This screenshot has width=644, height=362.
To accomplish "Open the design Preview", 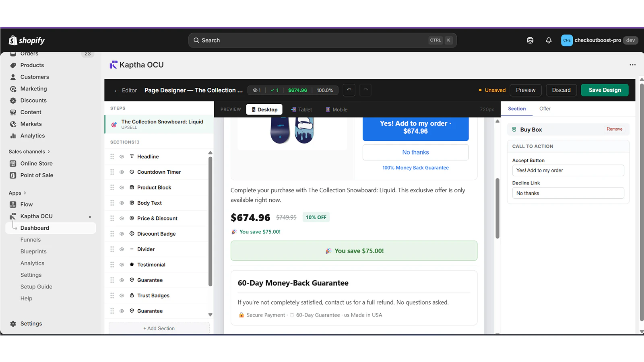I will click(x=526, y=90).
